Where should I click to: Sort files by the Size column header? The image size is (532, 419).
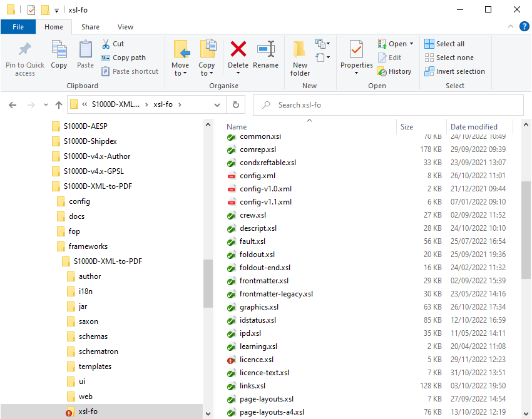(x=406, y=127)
